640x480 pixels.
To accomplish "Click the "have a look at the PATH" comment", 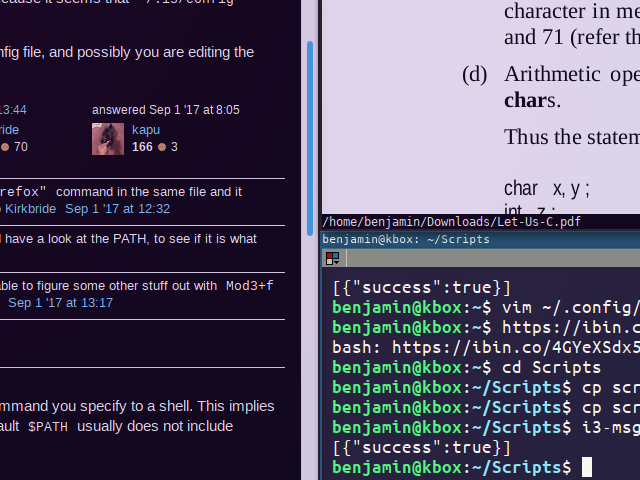I will 131,239.
